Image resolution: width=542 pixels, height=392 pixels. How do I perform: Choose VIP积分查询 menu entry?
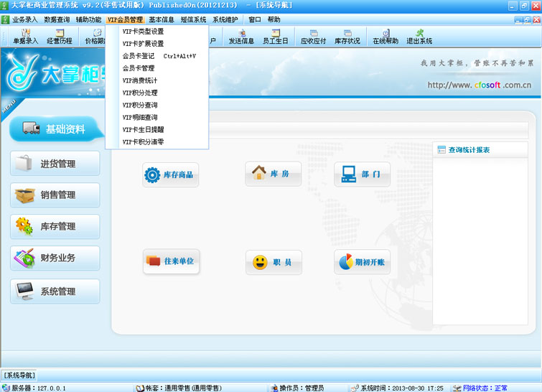tap(157, 105)
